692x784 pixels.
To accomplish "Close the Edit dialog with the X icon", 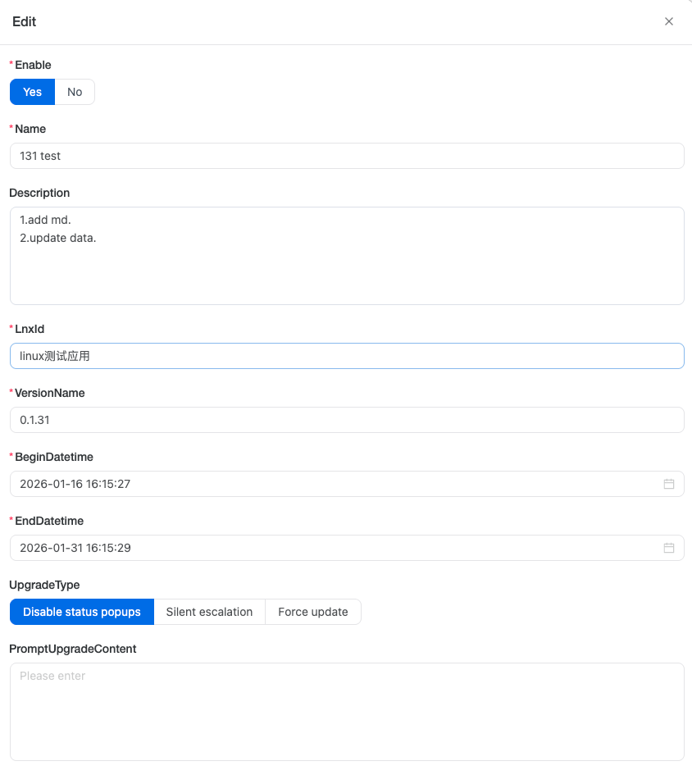I will (669, 22).
